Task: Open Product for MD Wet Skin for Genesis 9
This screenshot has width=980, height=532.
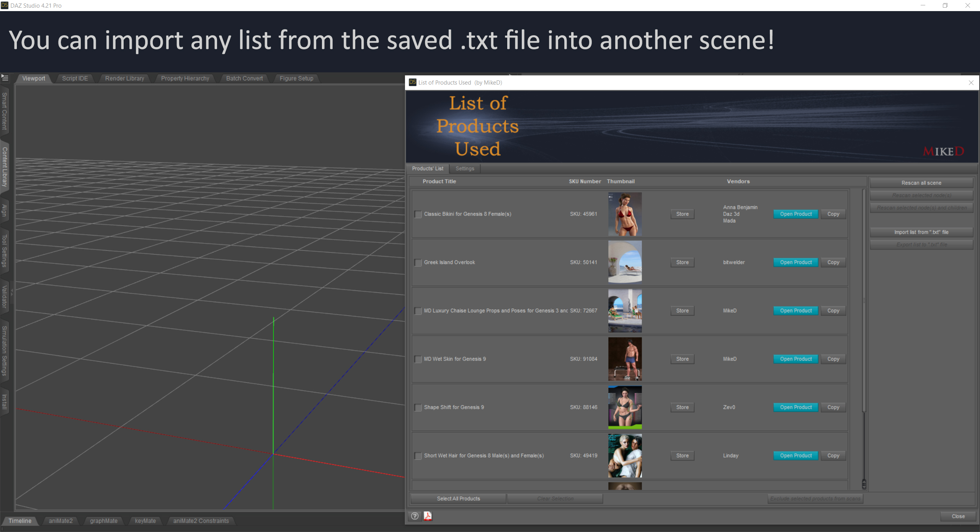Action: (796, 359)
